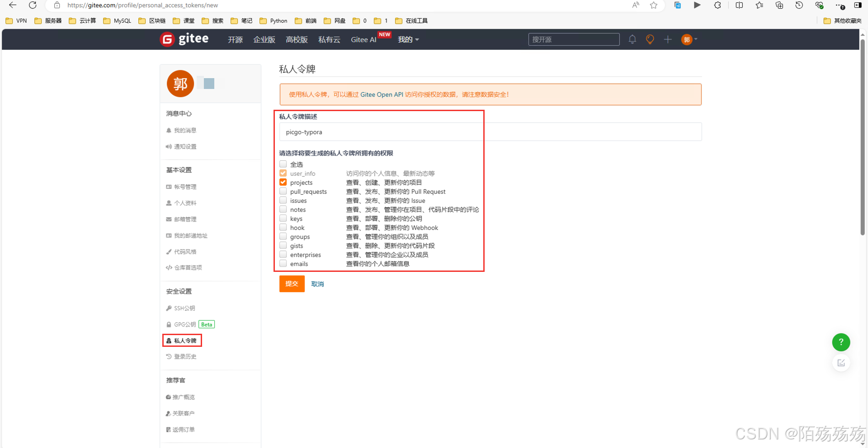Click the feedback edit icon below help
The height and width of the screenshot is (448, 868).
(841, 363)
